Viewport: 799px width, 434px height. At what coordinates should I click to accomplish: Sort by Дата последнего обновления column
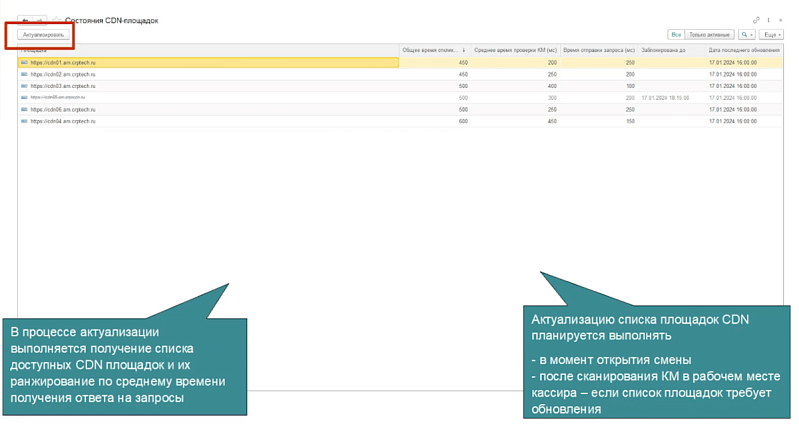click(x=744, y=50)
